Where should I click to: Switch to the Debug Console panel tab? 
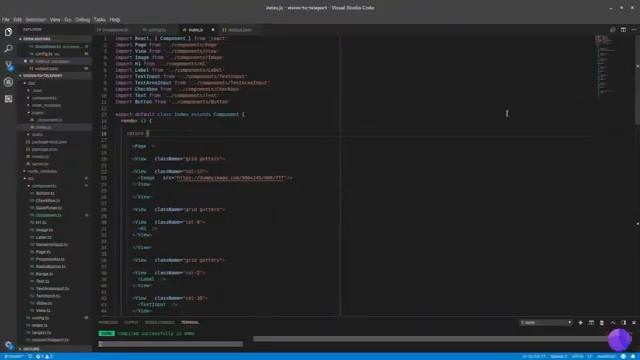[160, 322]
